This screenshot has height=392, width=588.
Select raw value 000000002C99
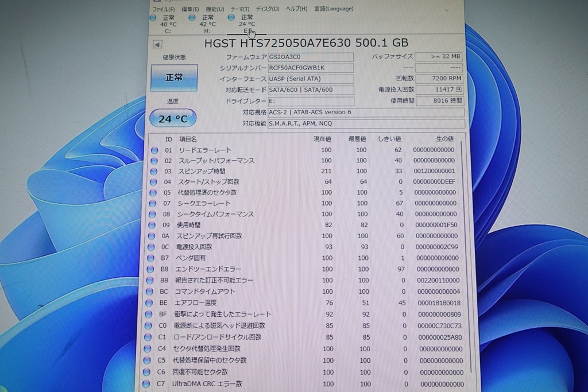tap(437, 247)
